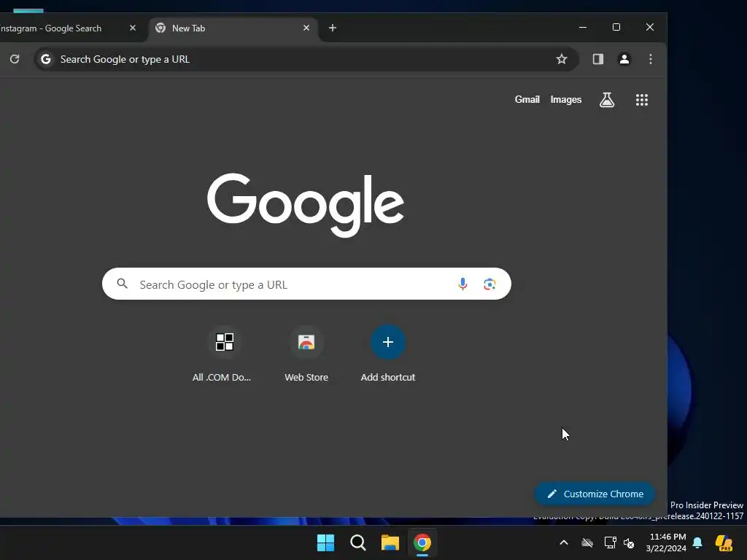Image resolution: width=747 pixels, height=560 pixels.
Task: Open the muted volume tray icon
Action: (630, 542)
